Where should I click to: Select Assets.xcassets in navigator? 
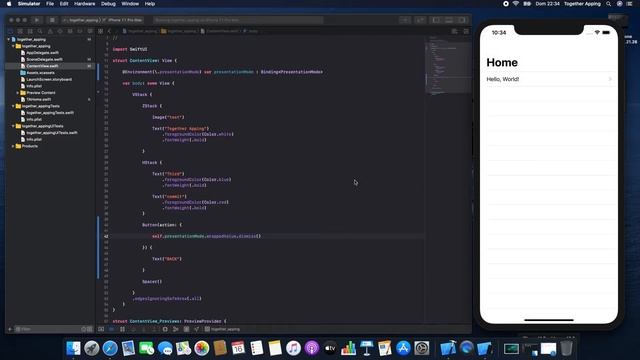point(40,73)
